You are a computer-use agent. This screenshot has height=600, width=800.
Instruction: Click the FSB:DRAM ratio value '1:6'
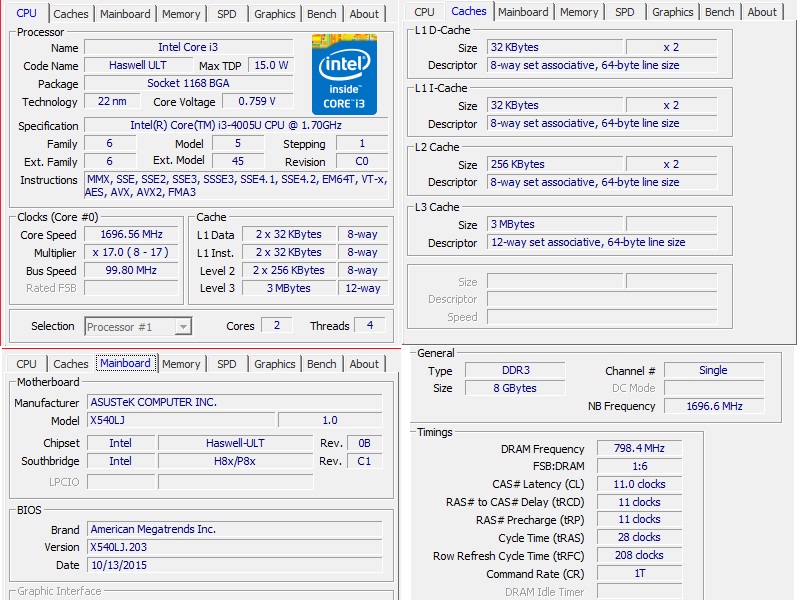point(639,466)
